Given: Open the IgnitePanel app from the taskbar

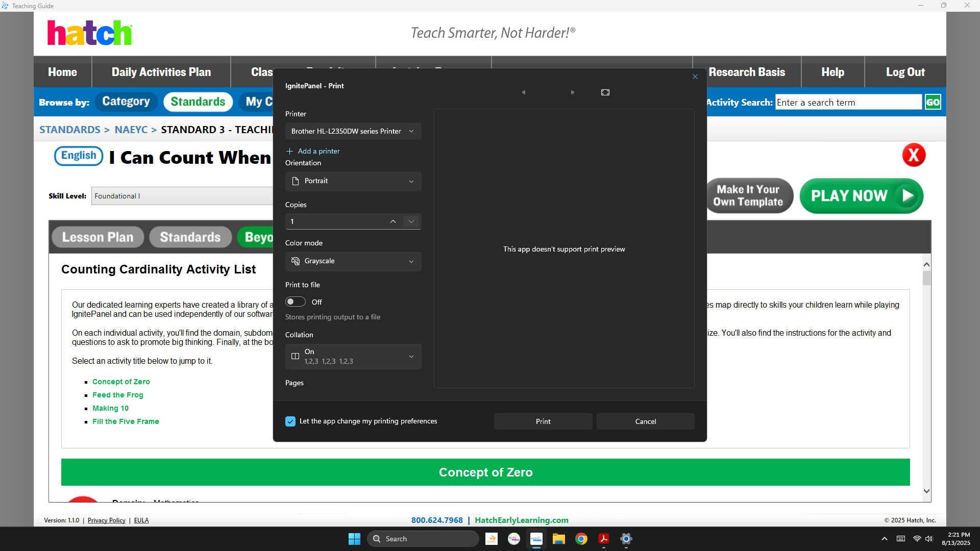Looking at the screenshot, I should (536, 539).
